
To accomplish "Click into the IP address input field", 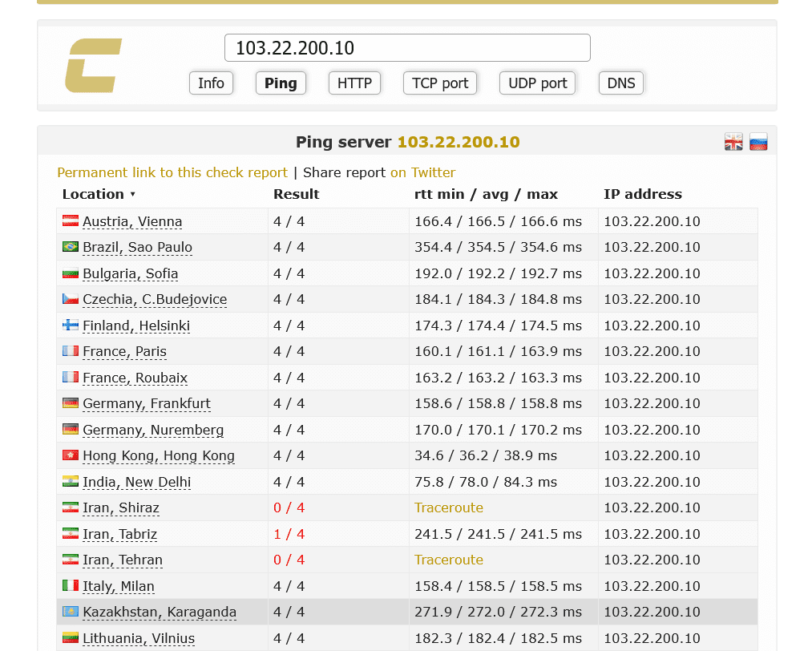I will (407, 48).
